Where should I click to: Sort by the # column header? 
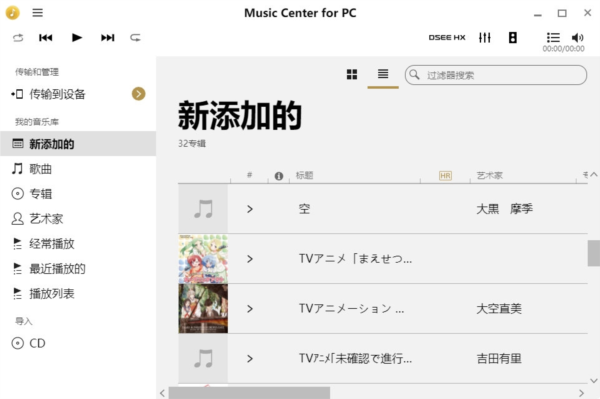249,175
